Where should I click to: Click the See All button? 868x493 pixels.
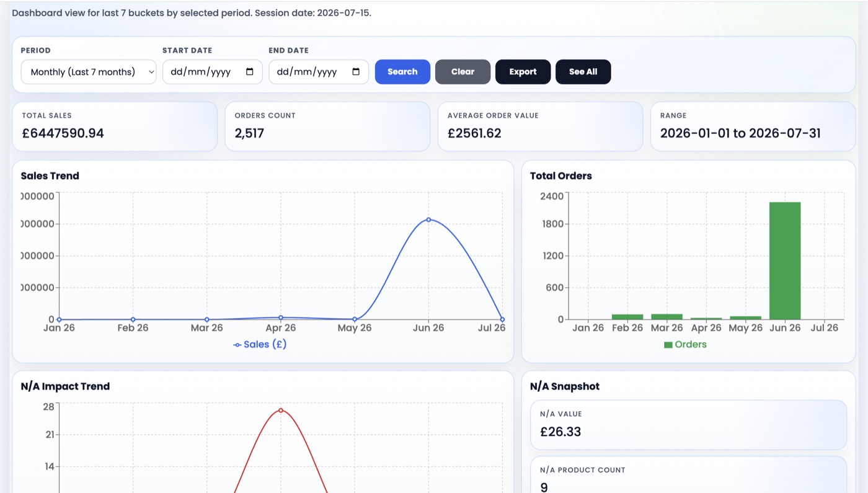click(583, 72)
